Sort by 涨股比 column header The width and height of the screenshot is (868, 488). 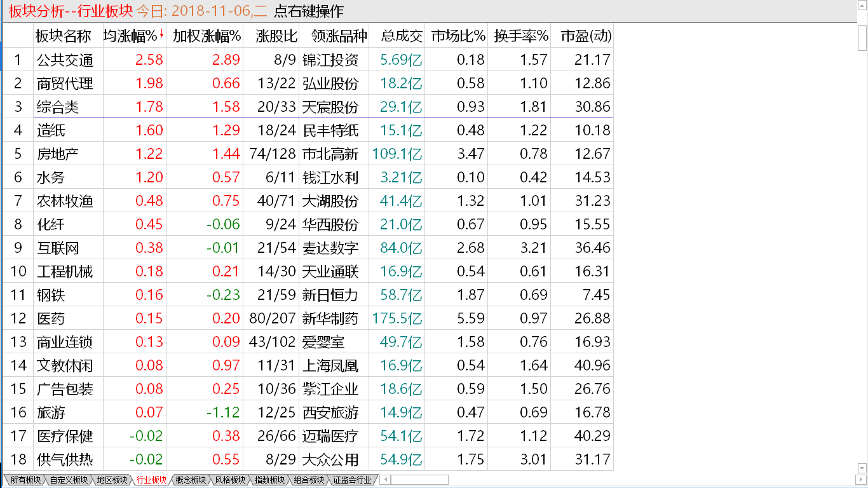pos(271,36)
